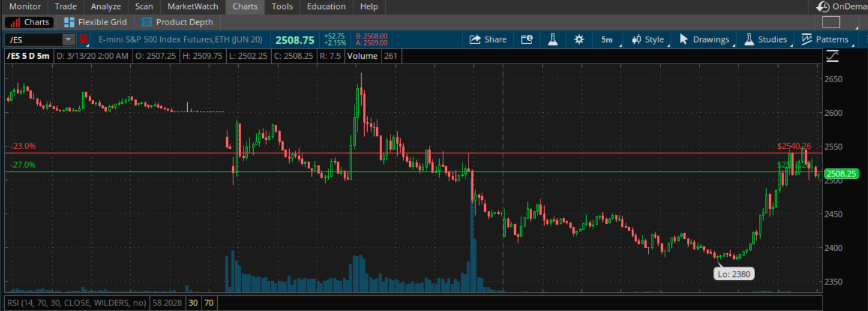Switch to Product Depth view
Image resolution: width=868 pixels, height=311 pixels.
click(178, 22)
